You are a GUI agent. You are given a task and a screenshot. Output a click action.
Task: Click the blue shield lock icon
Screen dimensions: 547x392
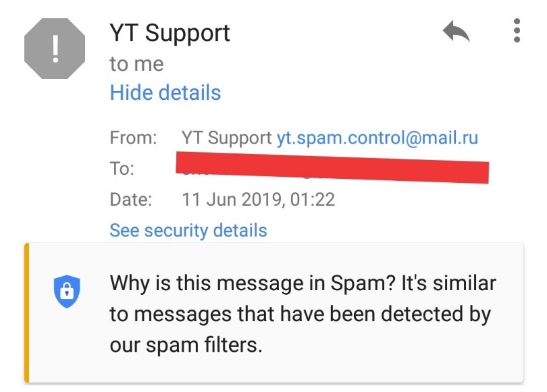66,290
